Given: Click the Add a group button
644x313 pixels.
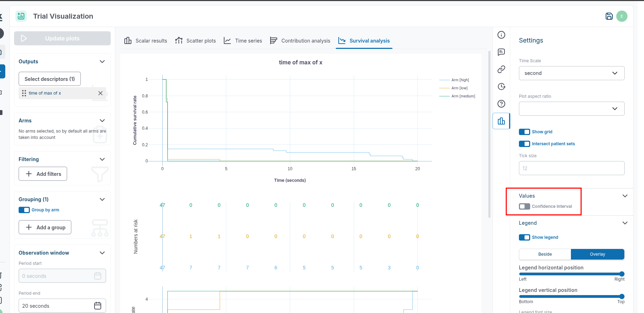Looking at the screenshot, I should pos(45,228).
